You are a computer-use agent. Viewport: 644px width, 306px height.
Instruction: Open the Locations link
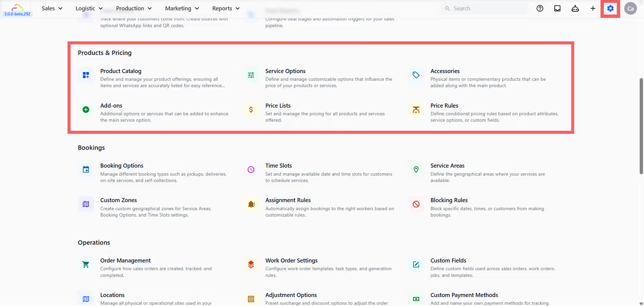[x=112, y=295]
